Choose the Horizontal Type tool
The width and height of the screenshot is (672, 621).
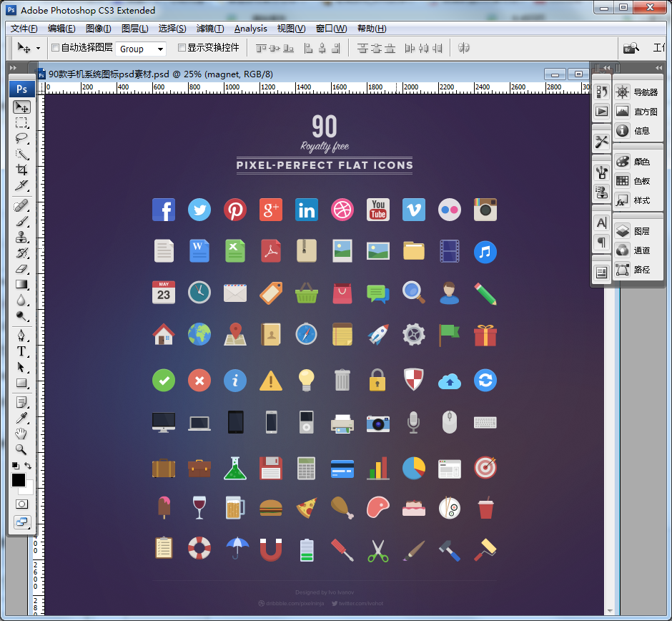21,351
